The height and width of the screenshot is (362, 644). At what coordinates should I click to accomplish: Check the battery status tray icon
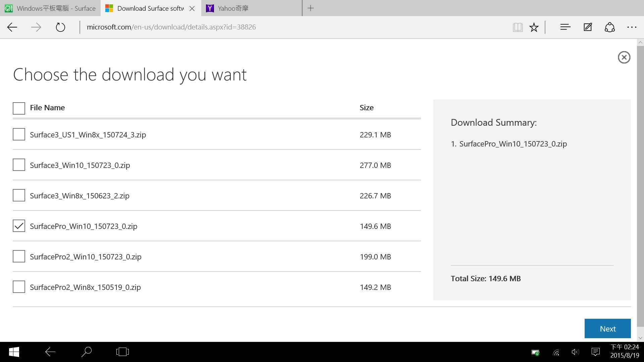tap(535, 352)
